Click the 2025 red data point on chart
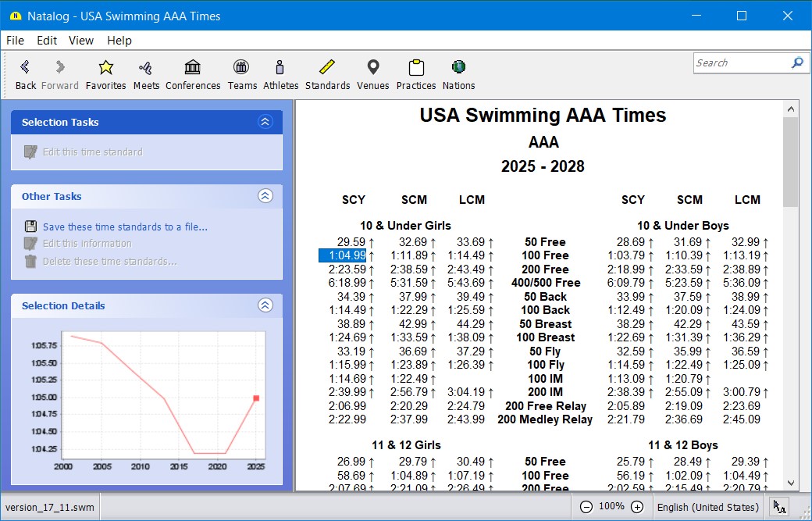Image resolution: width=812 pixels, height=521 pixels. tap(256, 398)
